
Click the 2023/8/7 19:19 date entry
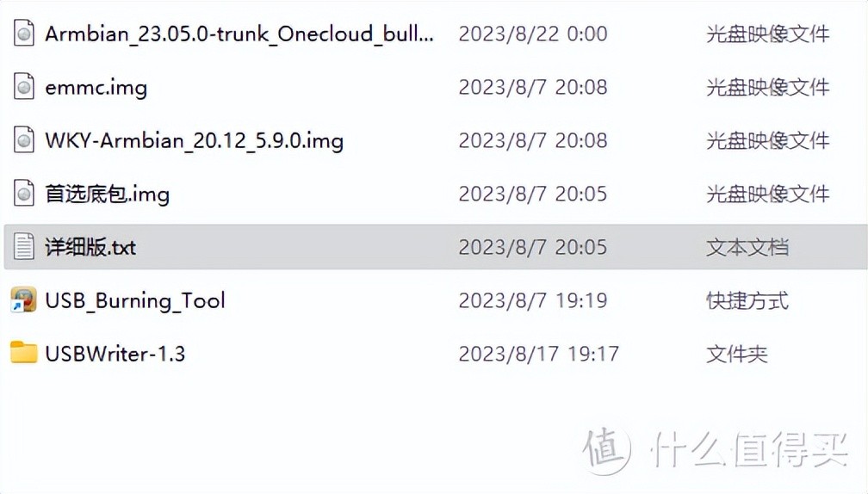coord(533,300)
